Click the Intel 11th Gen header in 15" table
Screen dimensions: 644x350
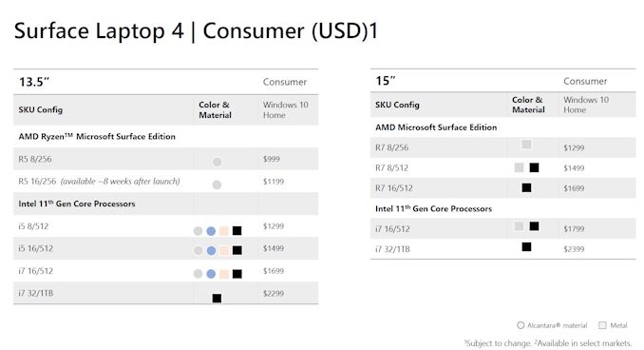[x=433, y=208]
